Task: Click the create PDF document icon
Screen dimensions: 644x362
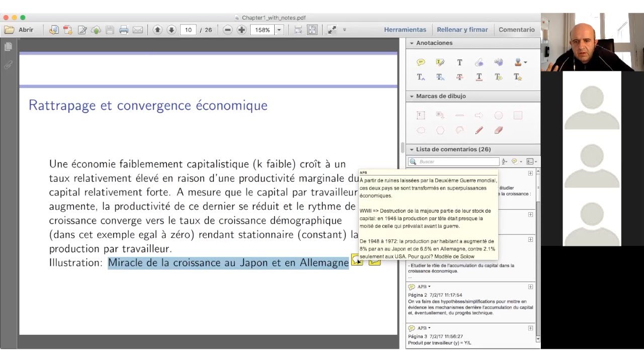Action: tap(54, 30)
